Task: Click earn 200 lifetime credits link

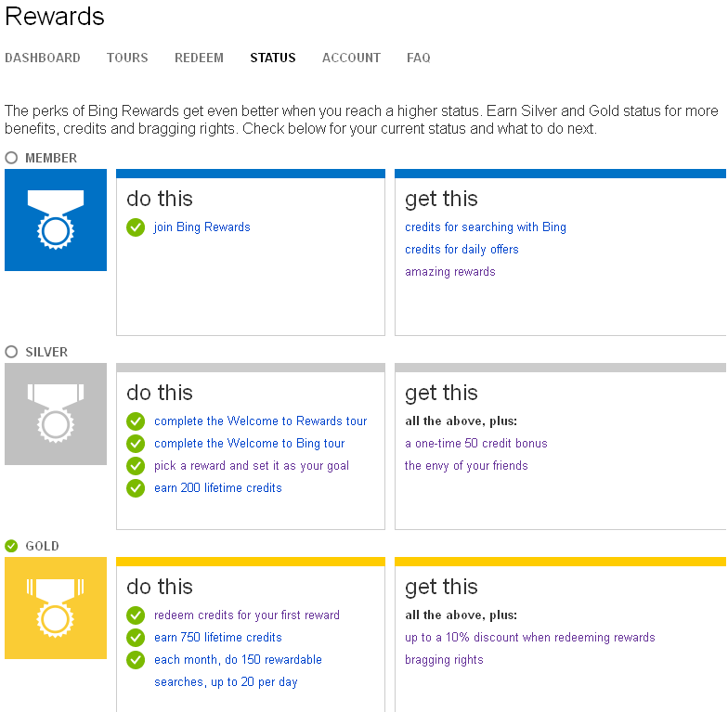Action: [x=218, y=488]
